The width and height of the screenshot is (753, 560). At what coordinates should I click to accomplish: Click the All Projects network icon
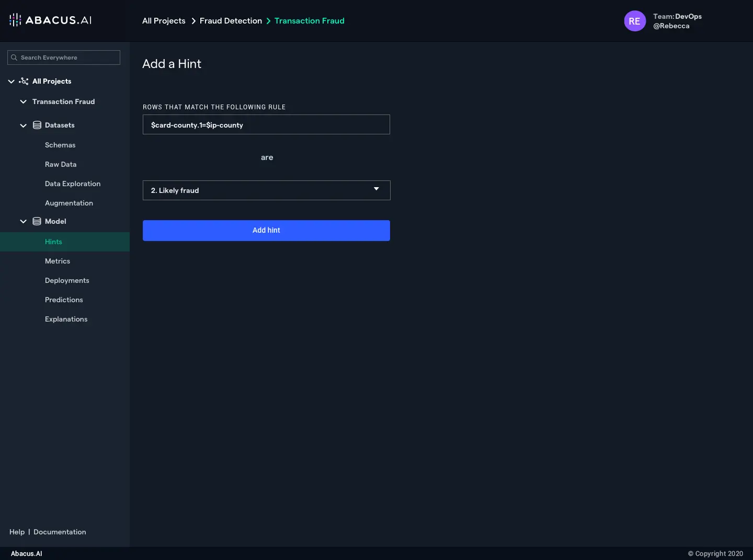click(24, 81)
